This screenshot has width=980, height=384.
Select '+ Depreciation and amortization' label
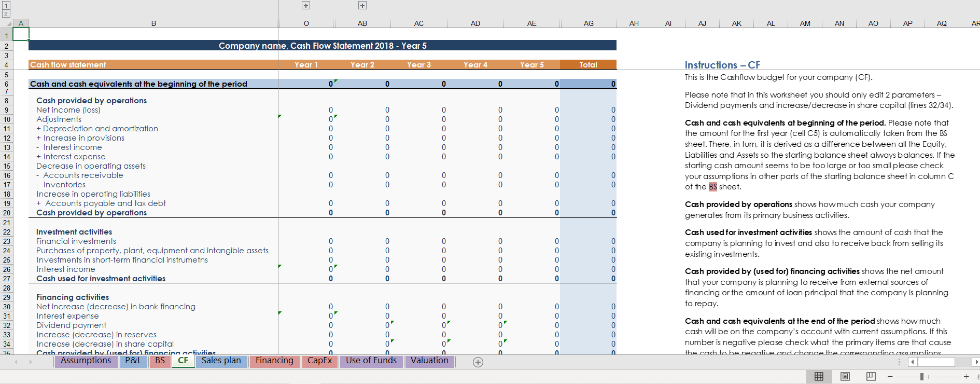pos(97,129)
